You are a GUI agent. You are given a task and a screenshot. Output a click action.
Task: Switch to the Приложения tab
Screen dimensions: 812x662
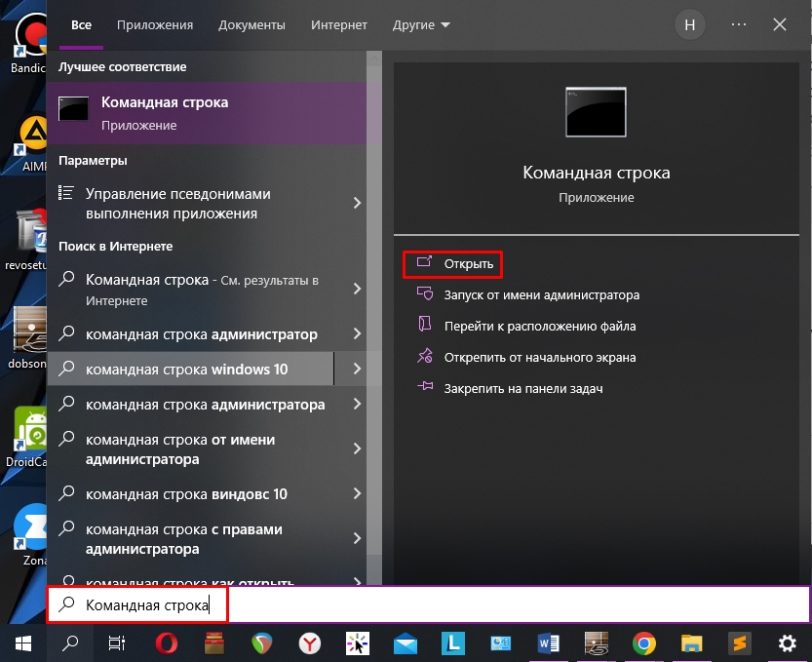155,24
